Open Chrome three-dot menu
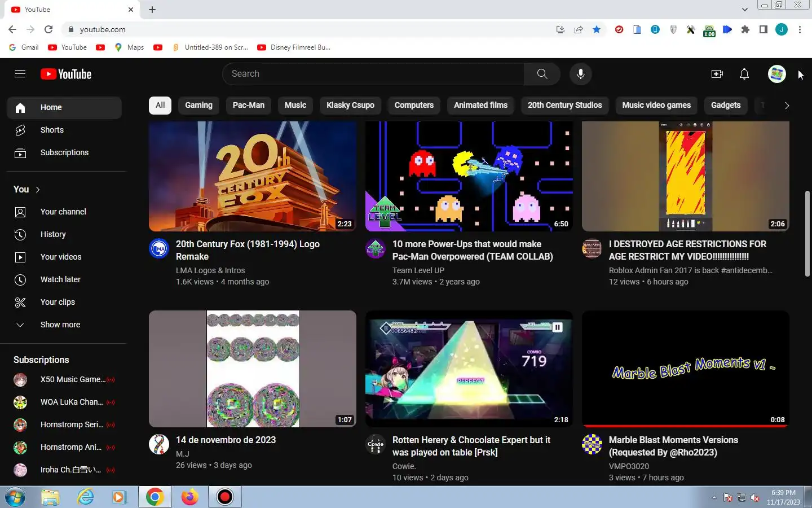Image resolution: width=812 pixels, height=508 pixels. pyautogui.click(x=800, y=29)
